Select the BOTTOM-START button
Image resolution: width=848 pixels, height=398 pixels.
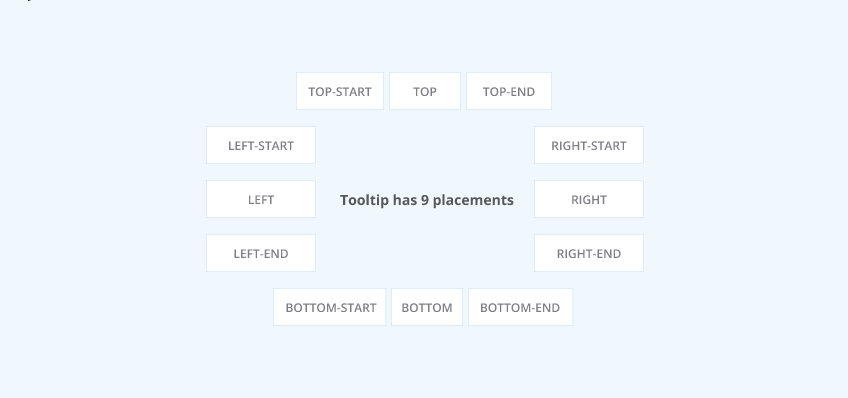click(329, 307)
